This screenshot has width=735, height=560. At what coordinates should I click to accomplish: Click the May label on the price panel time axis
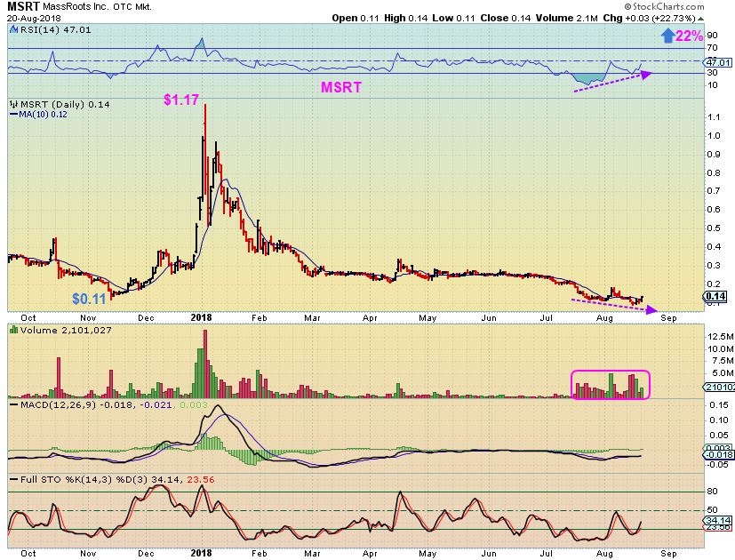point(427,318)
